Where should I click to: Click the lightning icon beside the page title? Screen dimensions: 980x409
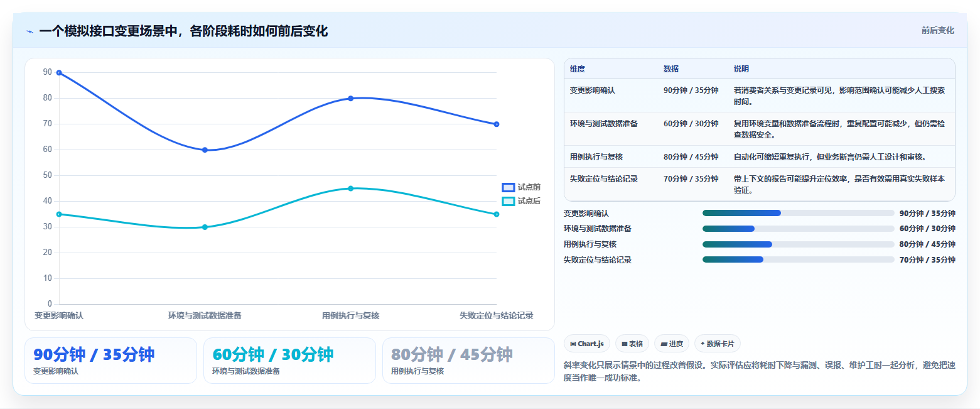(x=30, y=31)
